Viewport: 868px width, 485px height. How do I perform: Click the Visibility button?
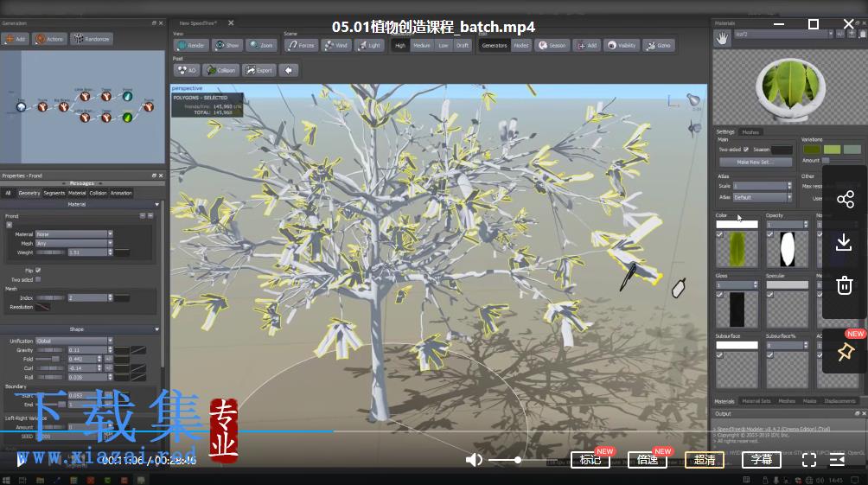pyautogui.click(x=622, y=46)
